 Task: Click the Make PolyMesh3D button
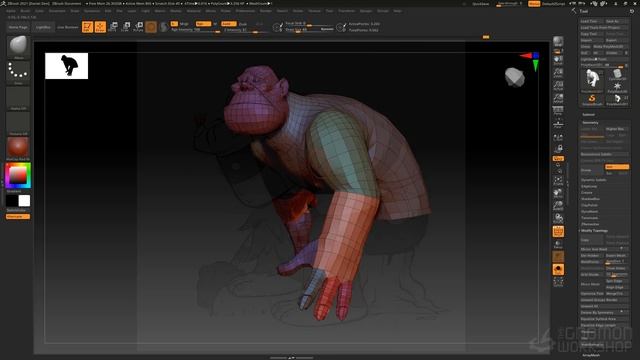[610, 47]
